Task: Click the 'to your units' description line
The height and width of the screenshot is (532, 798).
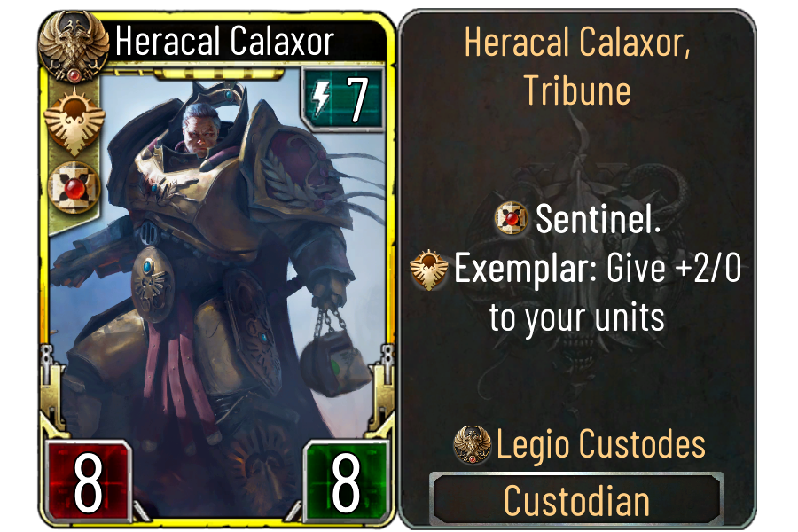Action: [x=577, y=318]
